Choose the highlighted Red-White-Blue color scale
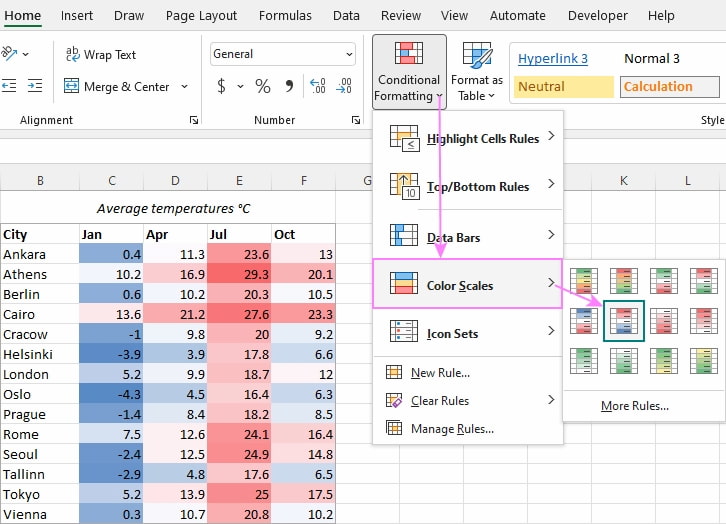Screen dimensions: 726x524 click(624, 321)
